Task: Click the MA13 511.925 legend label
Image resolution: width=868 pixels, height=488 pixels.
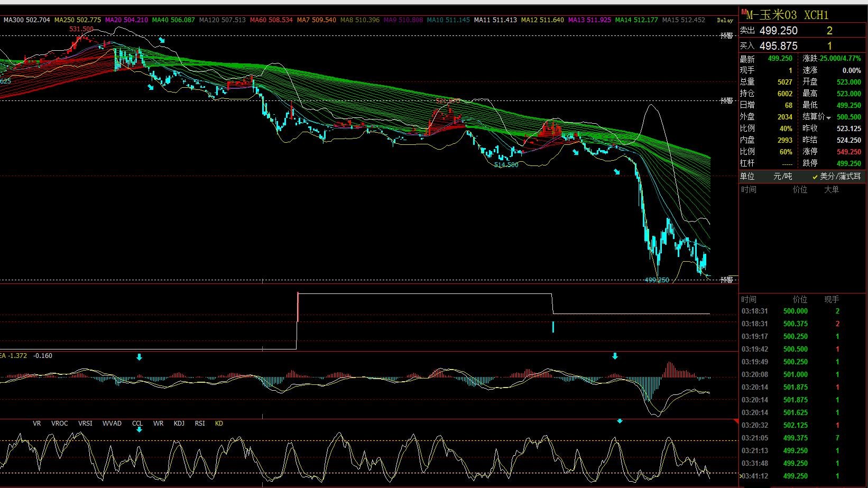Action: [x=589, y=20]
